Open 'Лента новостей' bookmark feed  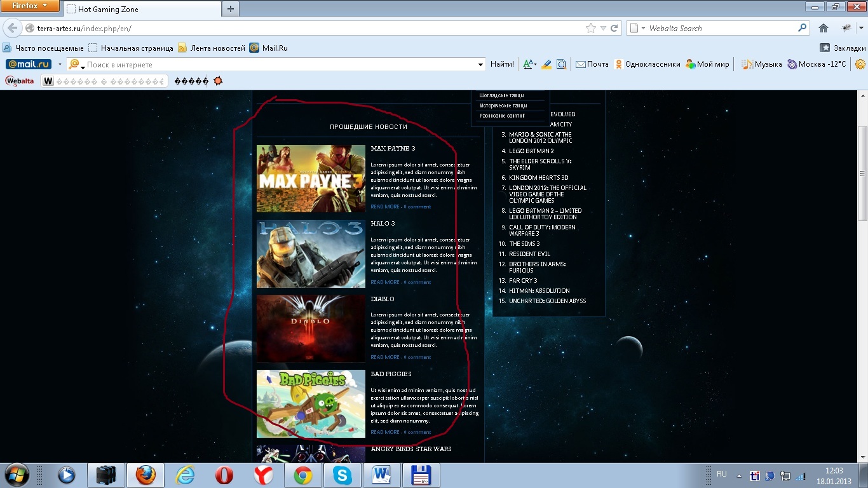click(212, 48)
